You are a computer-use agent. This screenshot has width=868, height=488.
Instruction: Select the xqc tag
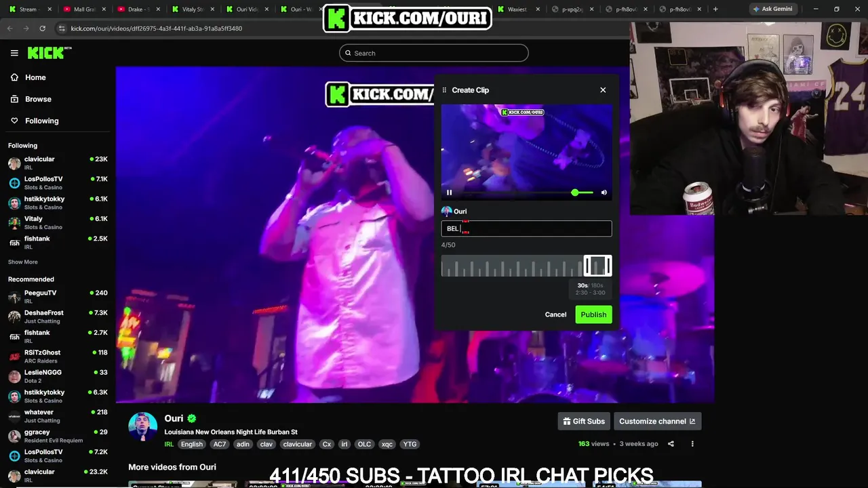click(387, 445)
